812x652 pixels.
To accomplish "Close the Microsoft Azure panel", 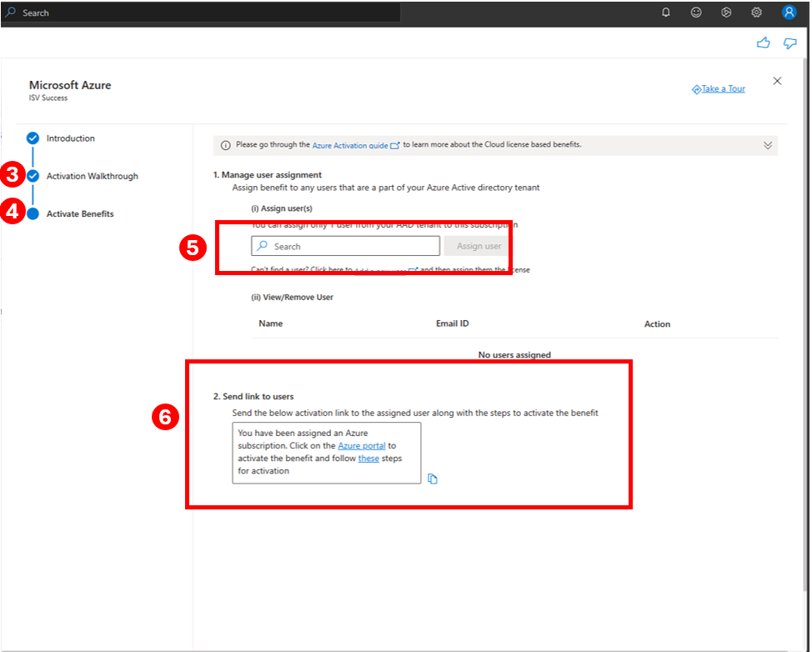I will (x=777, y=81).
